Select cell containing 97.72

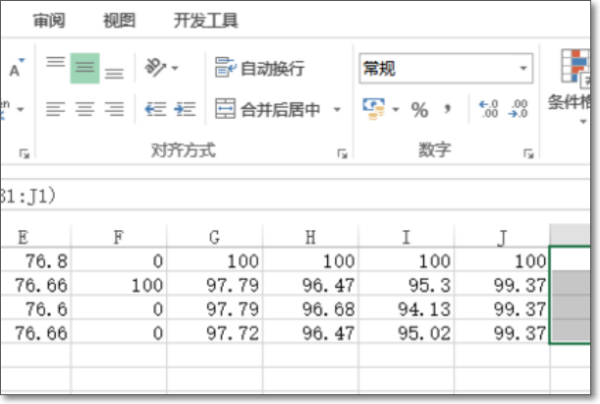tap(215, 332)
